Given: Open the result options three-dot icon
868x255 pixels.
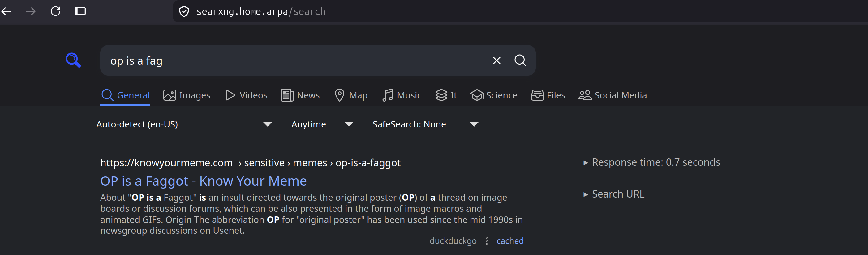Looking at the screenshot, I should [x=486, y=241].
